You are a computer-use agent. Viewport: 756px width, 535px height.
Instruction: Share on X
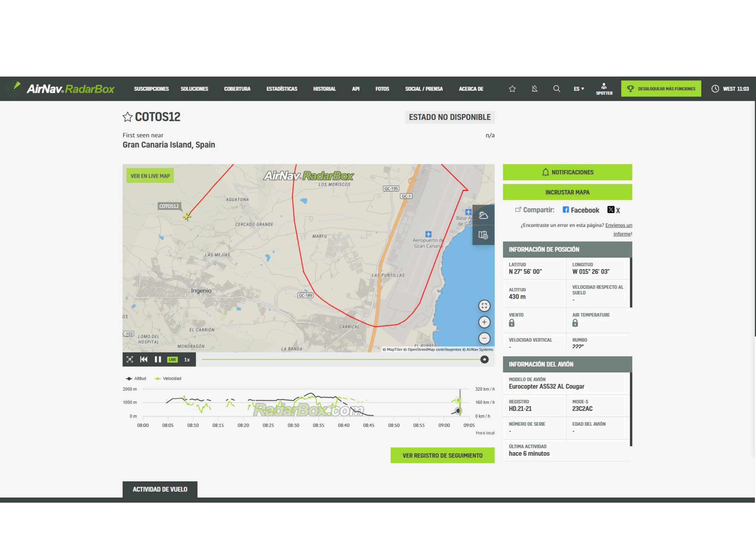(614, 210)
